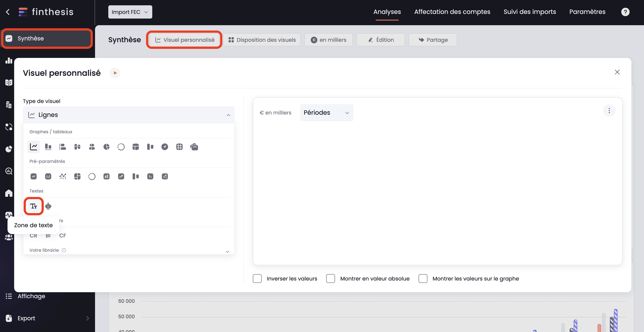Open Suivi des imports tab
Viewport: 644px width, 332px height.
click(530, 12)
